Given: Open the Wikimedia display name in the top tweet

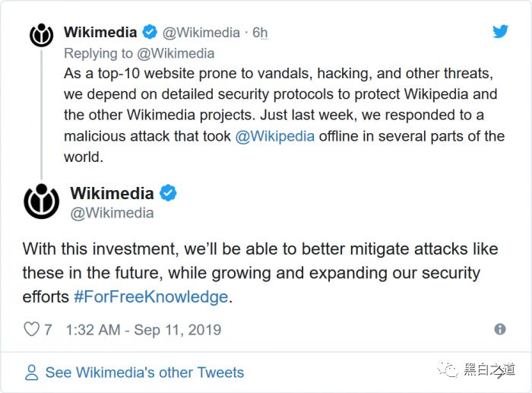Looking at the screenshot, I should tap(100, 32).
